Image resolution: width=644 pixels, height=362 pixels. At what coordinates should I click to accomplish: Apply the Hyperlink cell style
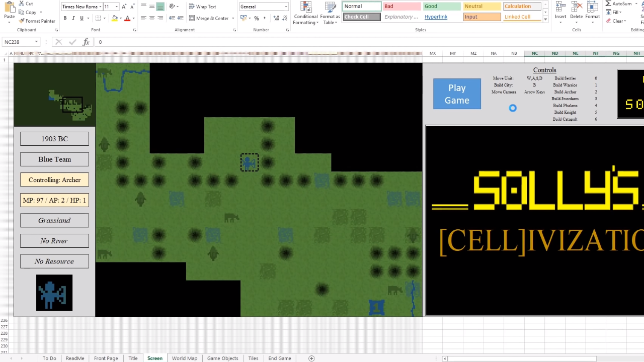pos(436,17)
